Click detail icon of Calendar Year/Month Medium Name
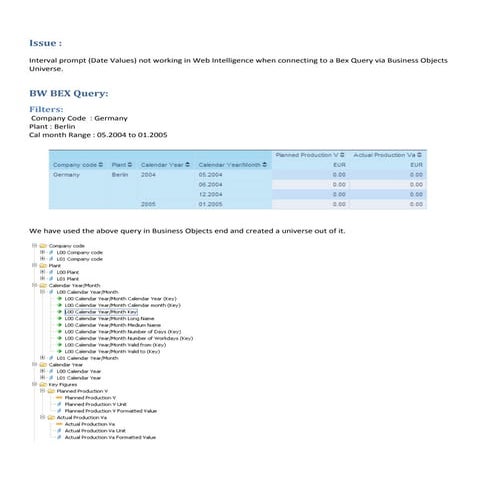Viewport: 495px width, 495px height. coord(59,325)
